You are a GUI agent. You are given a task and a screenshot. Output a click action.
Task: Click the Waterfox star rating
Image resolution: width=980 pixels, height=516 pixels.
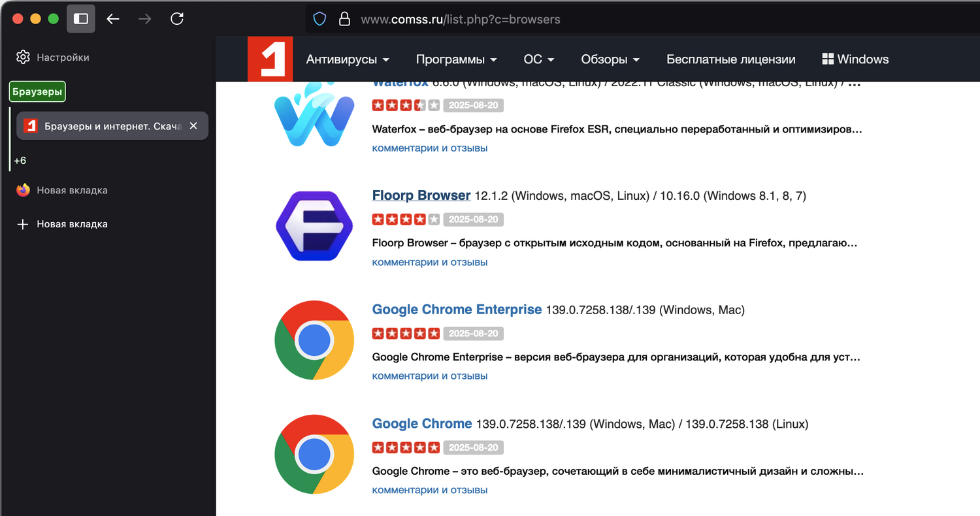[x=406, y=105]
